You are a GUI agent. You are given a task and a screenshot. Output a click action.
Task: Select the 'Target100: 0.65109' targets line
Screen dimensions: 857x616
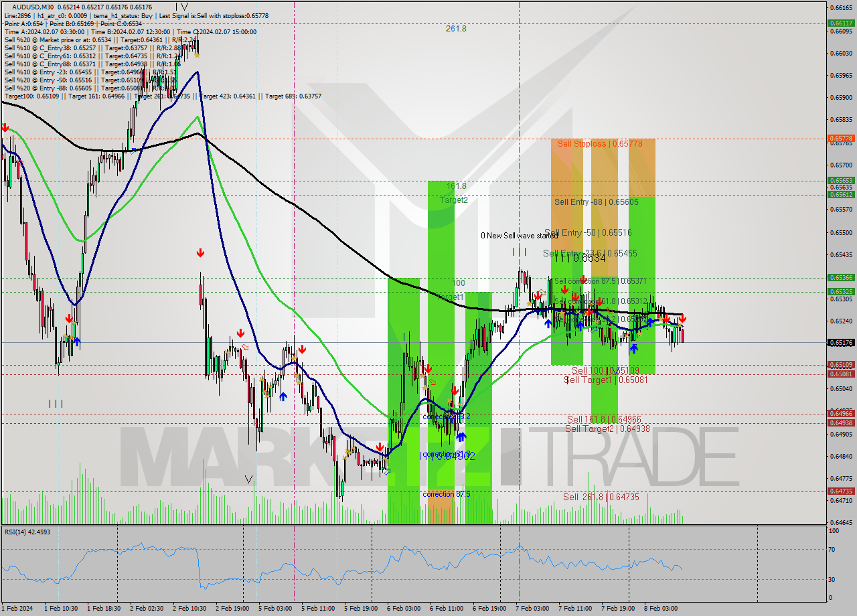click(x=163, y=96)
